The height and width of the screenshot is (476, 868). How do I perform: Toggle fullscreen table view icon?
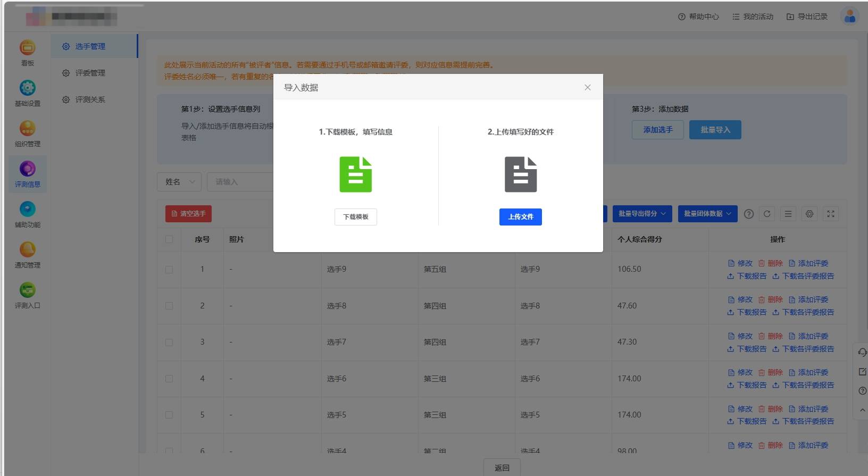pyautogui.click(x=830, y=214)
